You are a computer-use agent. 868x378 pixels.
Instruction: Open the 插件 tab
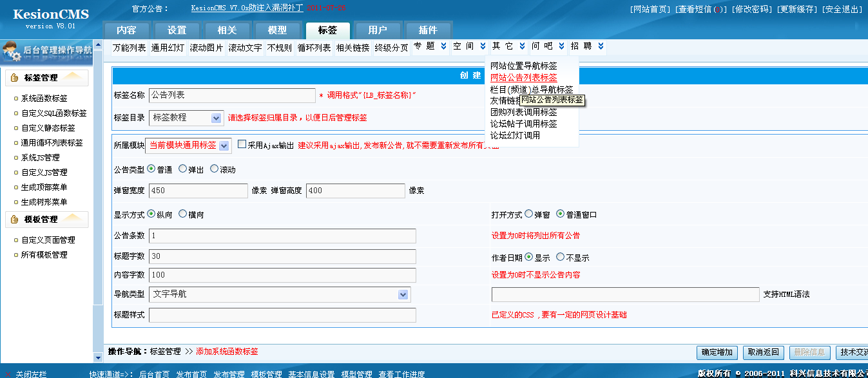429,30
